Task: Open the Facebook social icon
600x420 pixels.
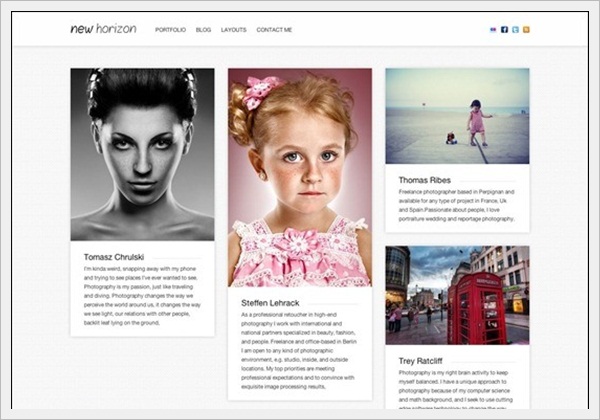Action: (504, 29)
